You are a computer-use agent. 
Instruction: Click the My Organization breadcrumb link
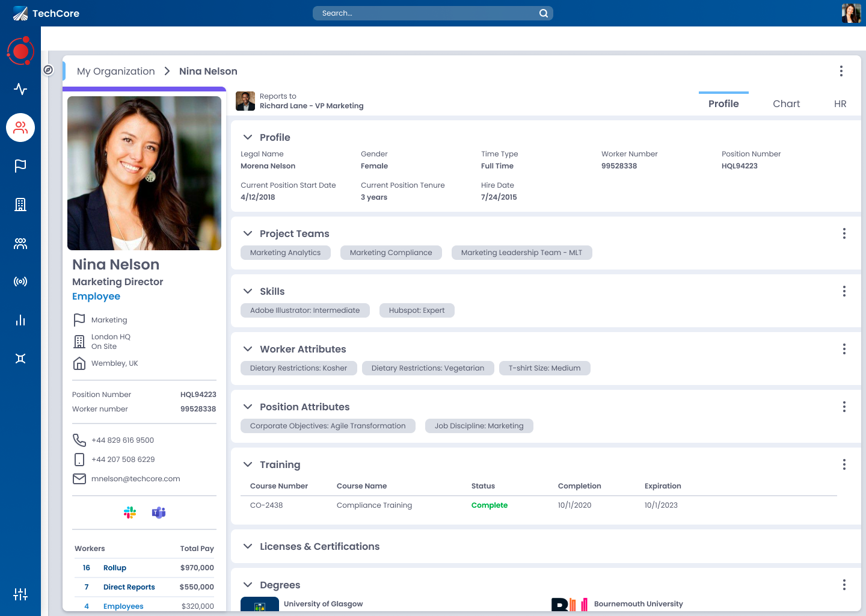coord(116,71)
